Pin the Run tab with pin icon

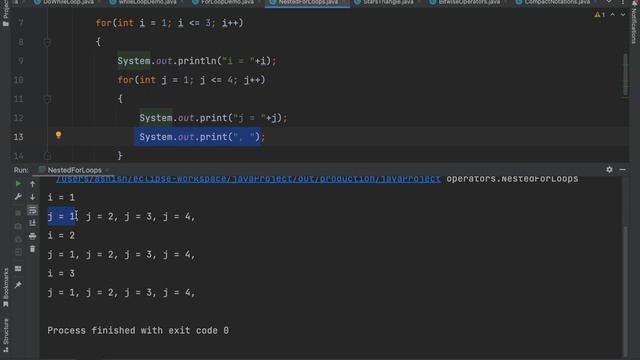pos(18,285)
